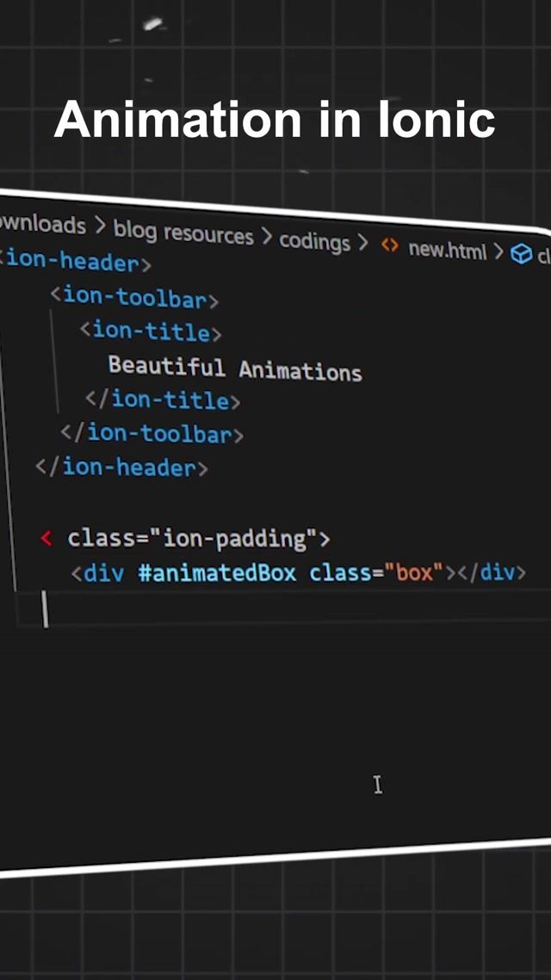Open the 'codings' breadcrumb folder

pos(314,242)
